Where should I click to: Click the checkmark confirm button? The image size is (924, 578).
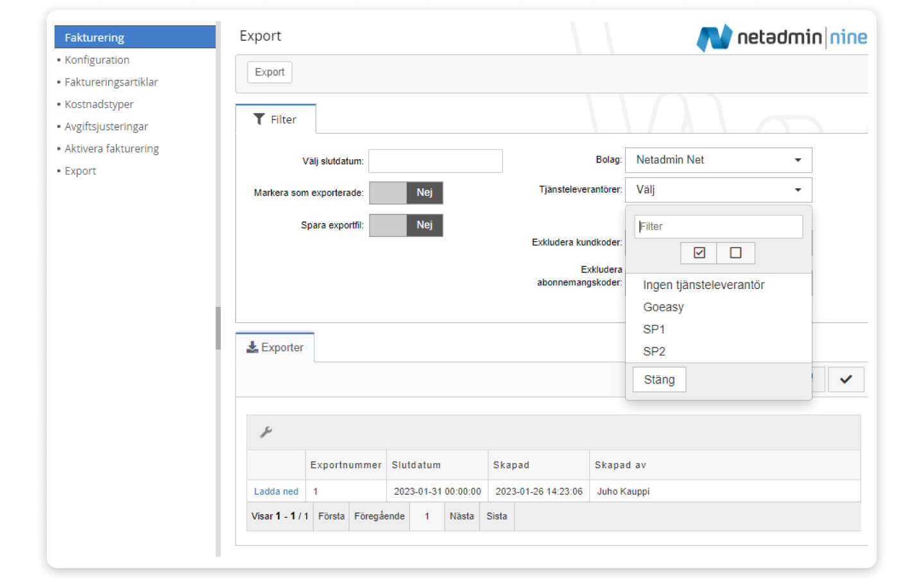(x=845, y=380)
